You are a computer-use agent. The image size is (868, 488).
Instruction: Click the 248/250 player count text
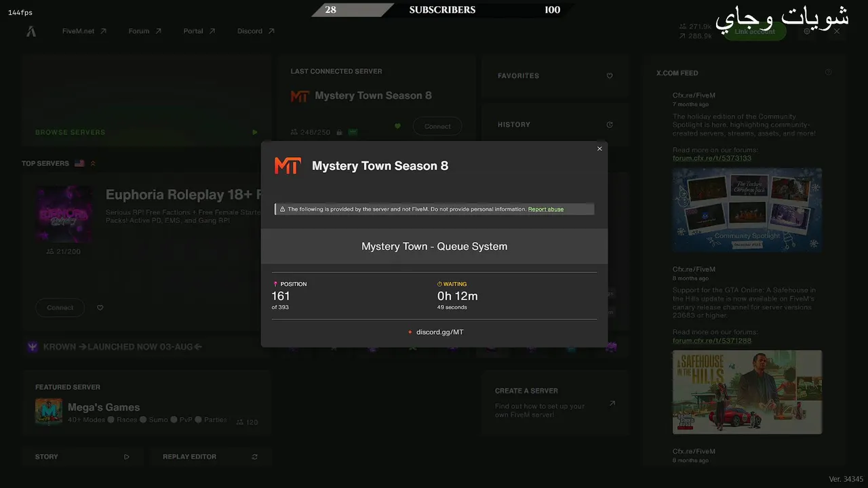[315, 132]
